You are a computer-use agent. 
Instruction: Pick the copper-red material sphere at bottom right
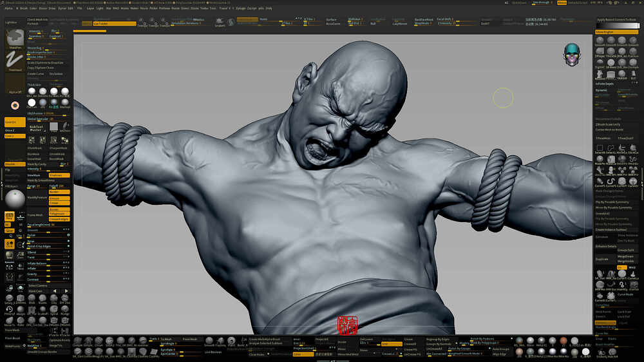pyautogui.click(x=563, y=341)
